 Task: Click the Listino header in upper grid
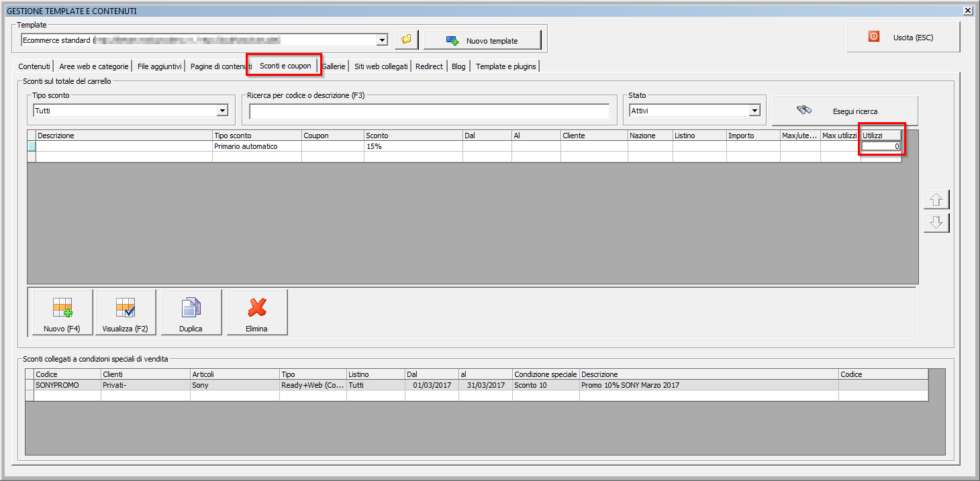(x=699, y=136)
